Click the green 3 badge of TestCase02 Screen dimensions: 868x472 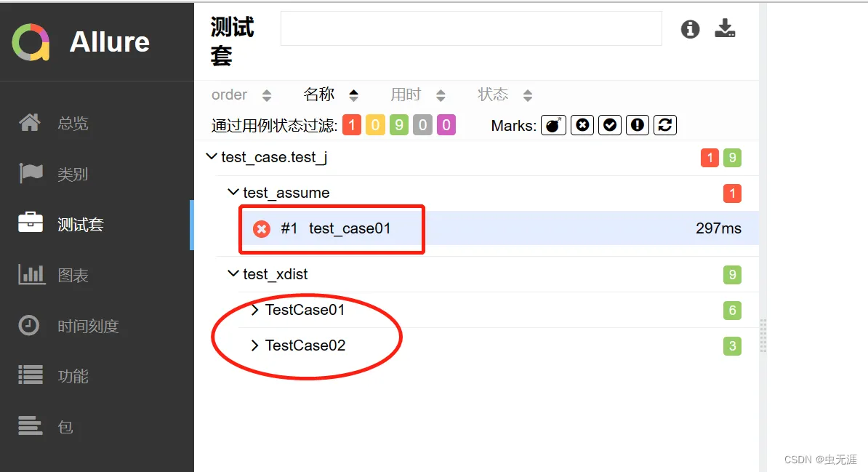click(732, 346)
